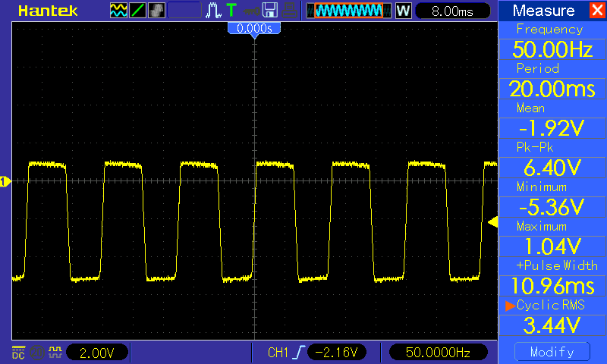Click the yellow trigger level arrow marker
Screen dimensions: 607x364
492,222
